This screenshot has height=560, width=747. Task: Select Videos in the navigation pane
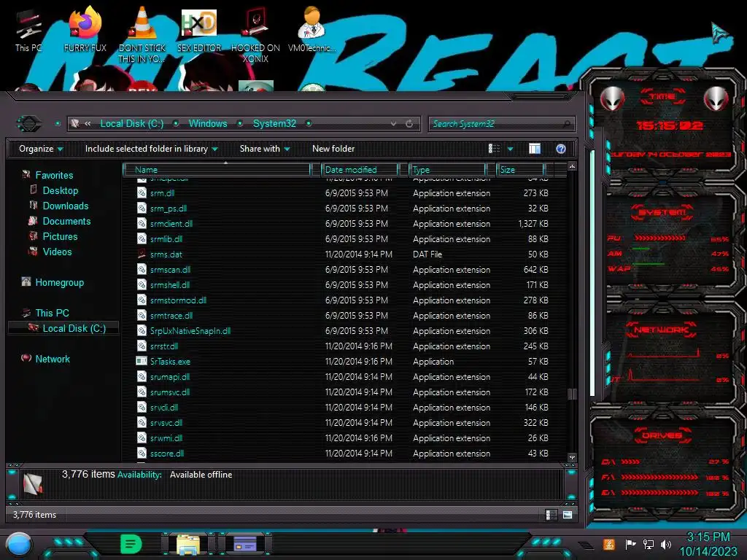[57, 252]
